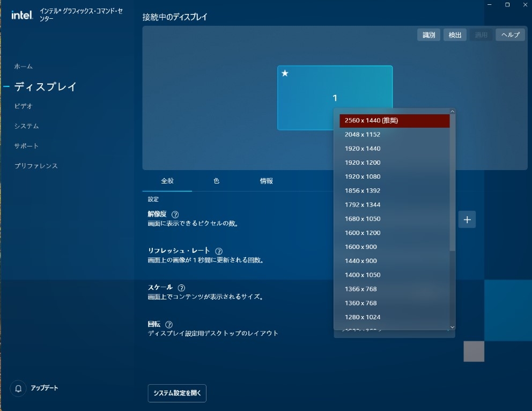Pick 1400 x 1050 from the list
Screen dimensions: 532x411
[x=395, y=275]
